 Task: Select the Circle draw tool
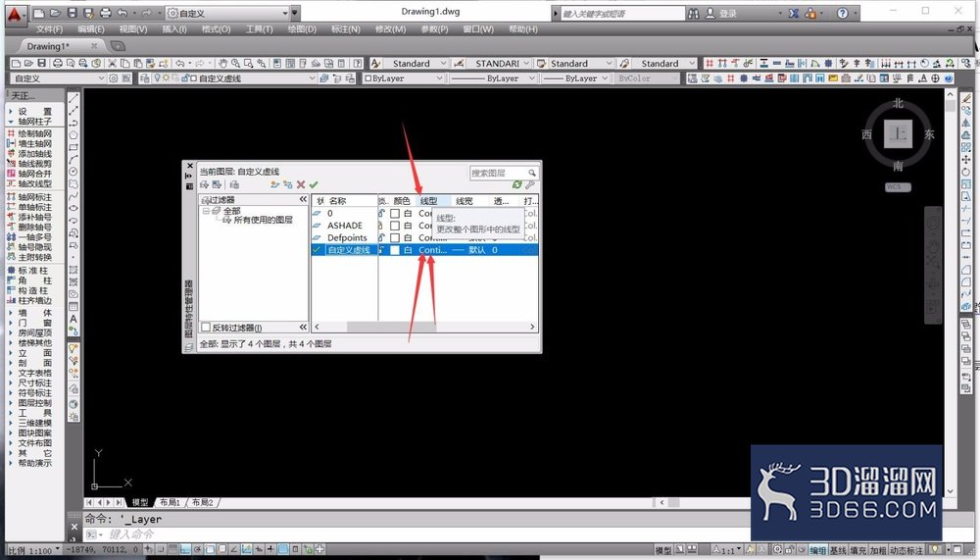(73, 171)
